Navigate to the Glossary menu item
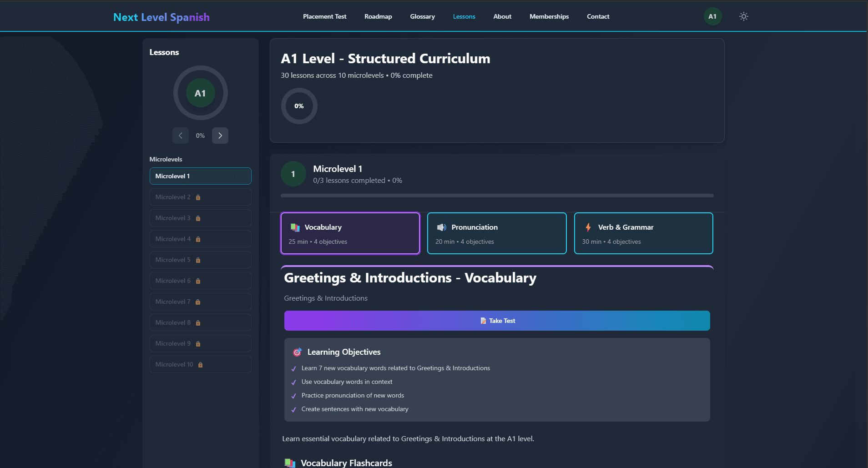The image size is (868, 468). (x=422, y=16)
